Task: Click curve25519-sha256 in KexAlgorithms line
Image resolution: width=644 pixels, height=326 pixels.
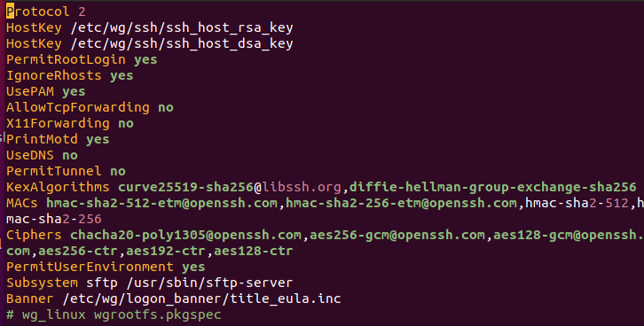Action: [185, 187]
